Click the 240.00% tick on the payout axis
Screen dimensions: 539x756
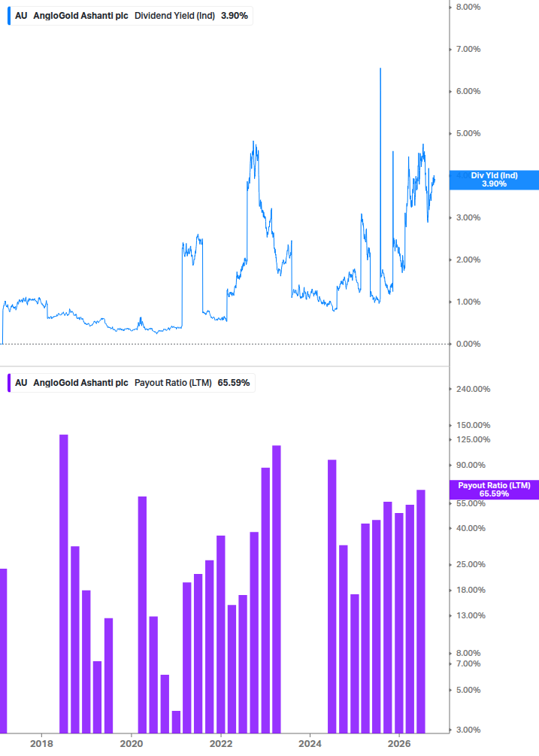click(x=473, y=389)
